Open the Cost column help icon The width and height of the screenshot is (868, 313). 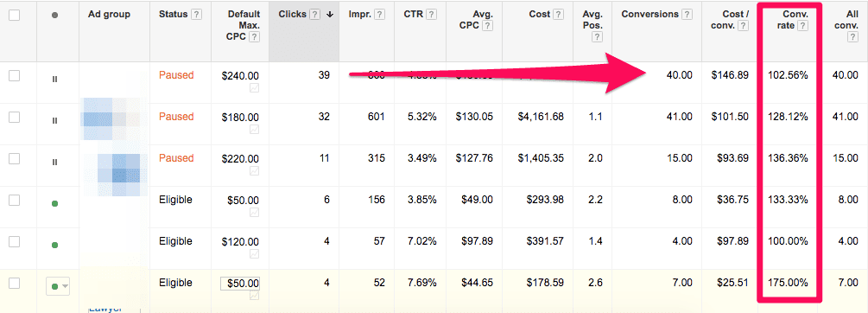[x=559, y=15]
